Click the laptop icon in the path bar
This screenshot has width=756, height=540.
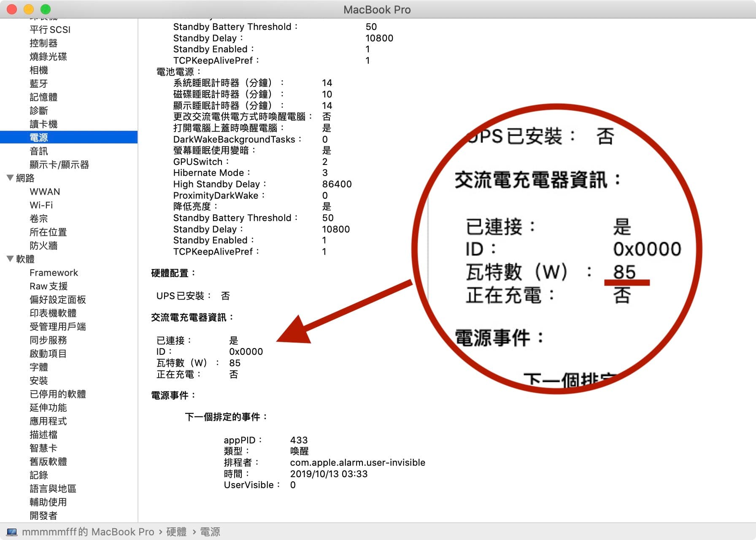pos(12,532)
